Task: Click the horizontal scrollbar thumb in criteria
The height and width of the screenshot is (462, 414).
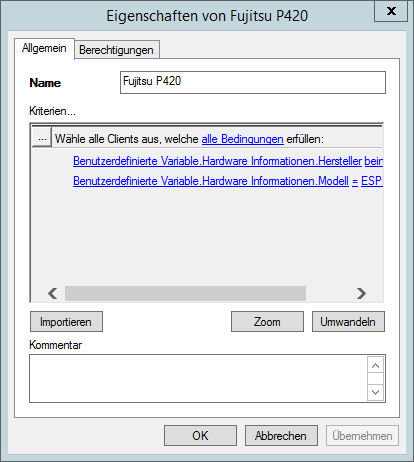Action: (x=185, y=294)
